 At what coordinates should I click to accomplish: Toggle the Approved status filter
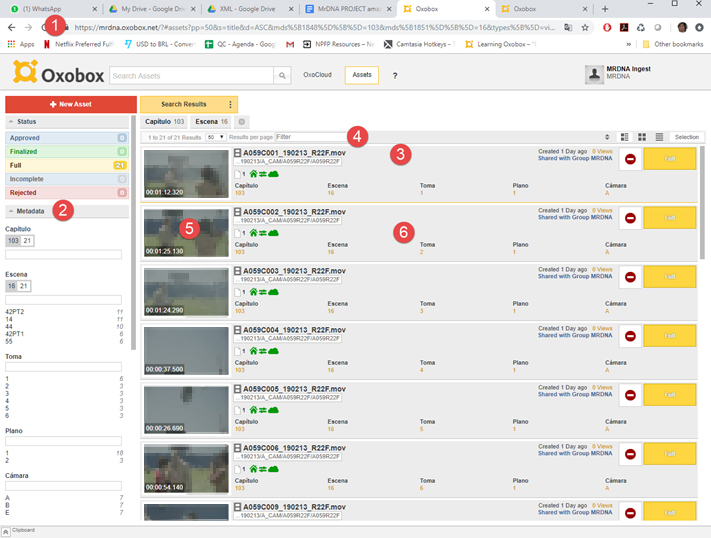(67, 138)
